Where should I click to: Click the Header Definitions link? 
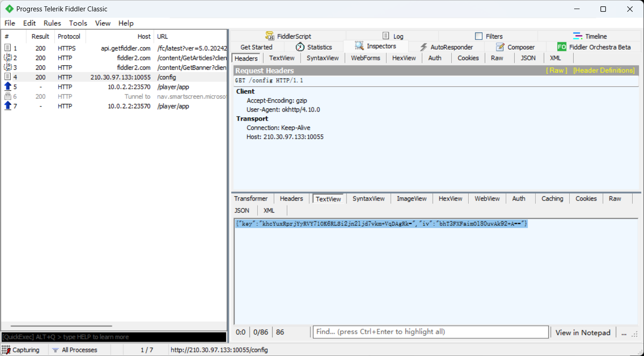point(604,70)
